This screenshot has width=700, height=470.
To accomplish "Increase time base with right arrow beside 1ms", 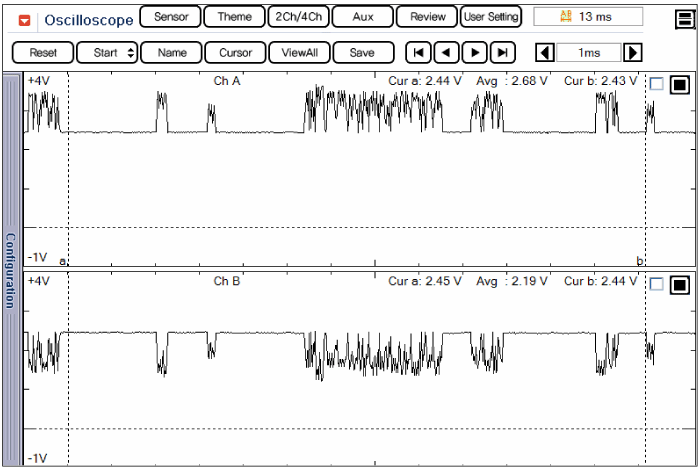I will (x=633, y=53).
